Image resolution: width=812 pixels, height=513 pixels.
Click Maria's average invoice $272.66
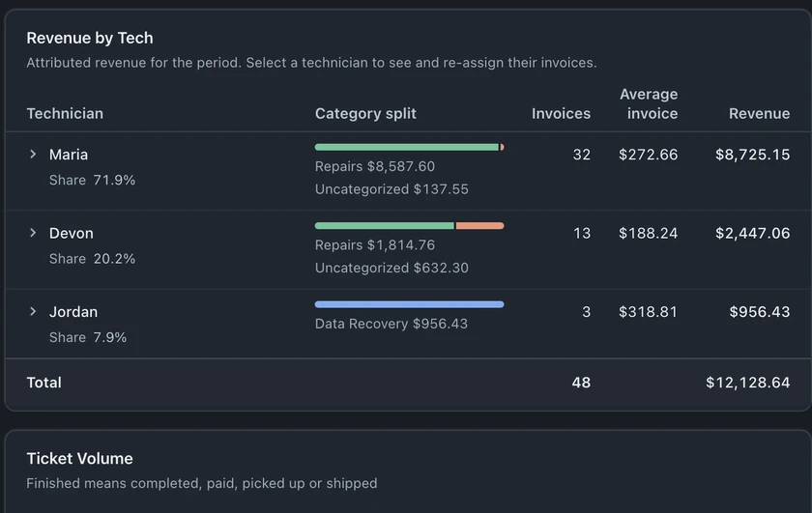tap(648, 155)
